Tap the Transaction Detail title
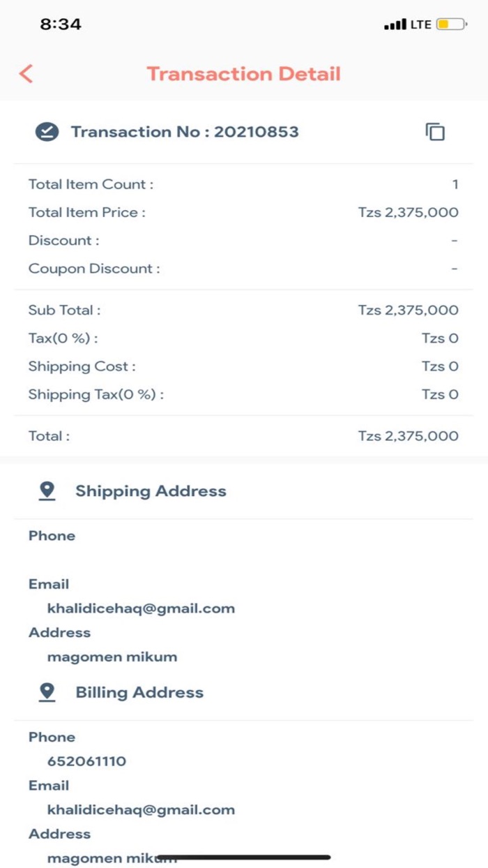Image resolution: width=488 pixels, height=868 pixels. click(243, 74)
